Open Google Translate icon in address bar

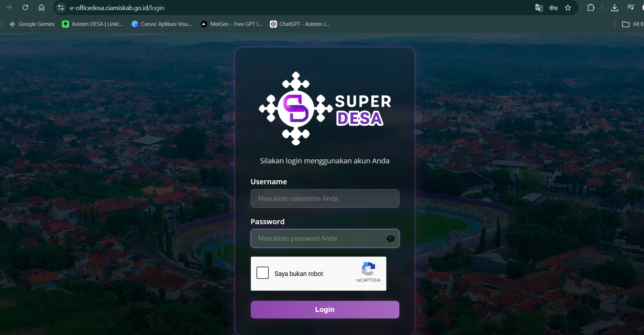tap(539, 8)
